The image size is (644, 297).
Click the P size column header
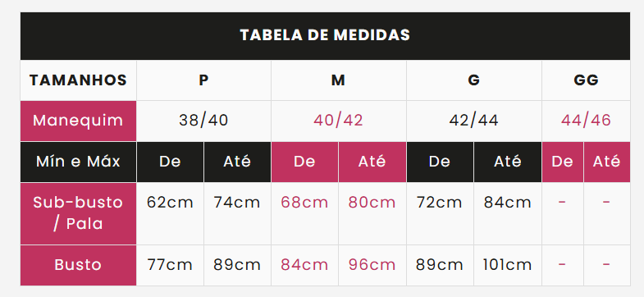(203, 80)
